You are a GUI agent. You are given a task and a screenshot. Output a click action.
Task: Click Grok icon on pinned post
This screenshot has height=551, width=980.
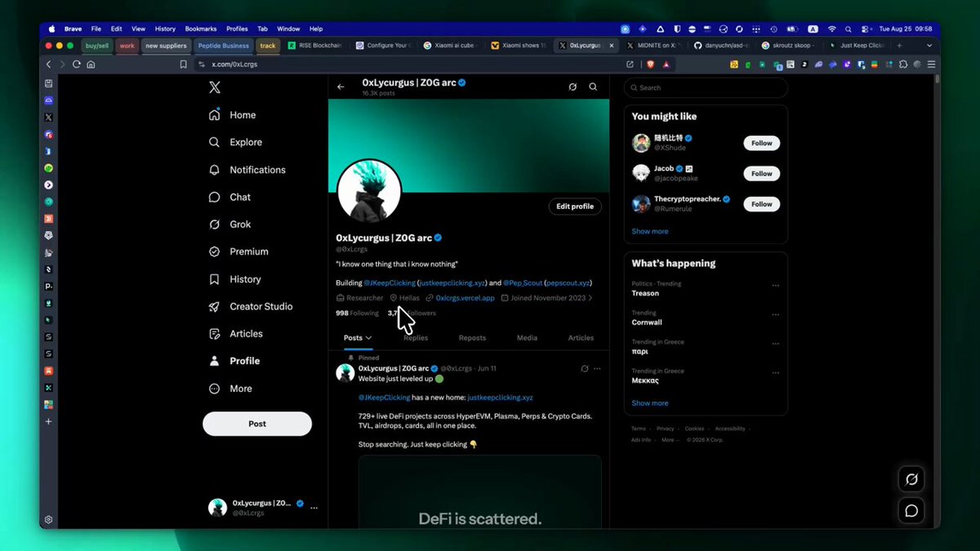point(585,369)
